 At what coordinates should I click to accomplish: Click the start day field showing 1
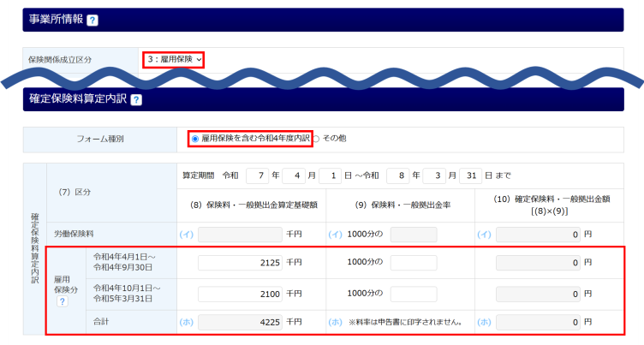330,175
